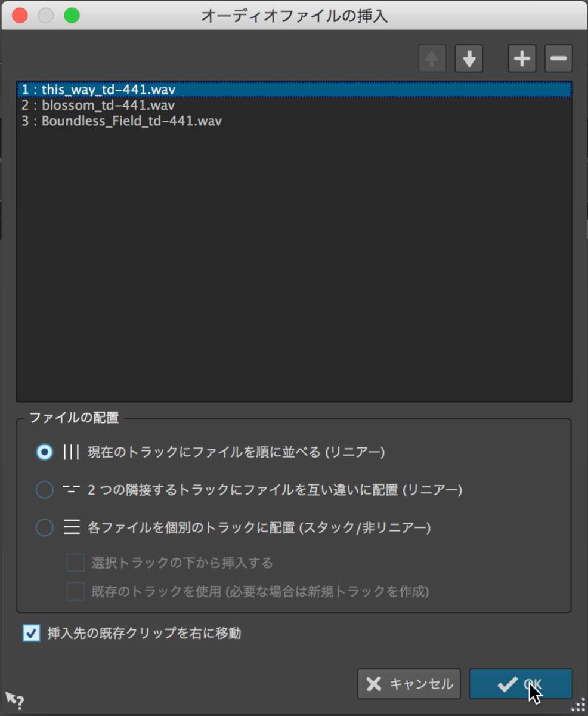Click the キャンセル button
Screen dimensions: 588x716
click(x=409, y=684)
